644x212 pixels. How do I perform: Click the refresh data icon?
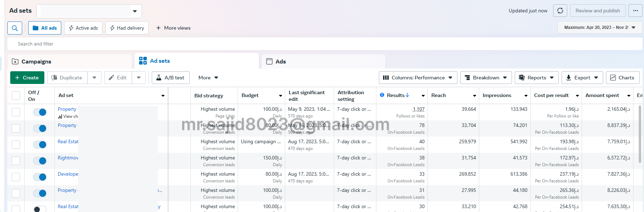[x=560, y=11]
